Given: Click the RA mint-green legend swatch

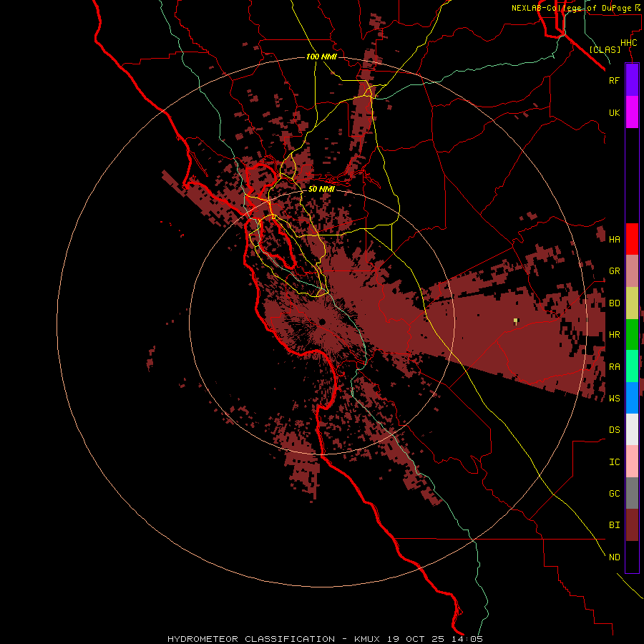Looking at the screenshot, I should (632, 366).
